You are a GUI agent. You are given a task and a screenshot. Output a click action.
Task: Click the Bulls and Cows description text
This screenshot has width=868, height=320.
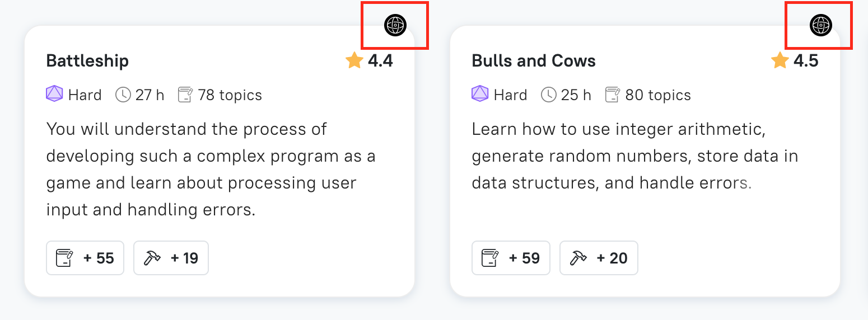click(635, 156)
